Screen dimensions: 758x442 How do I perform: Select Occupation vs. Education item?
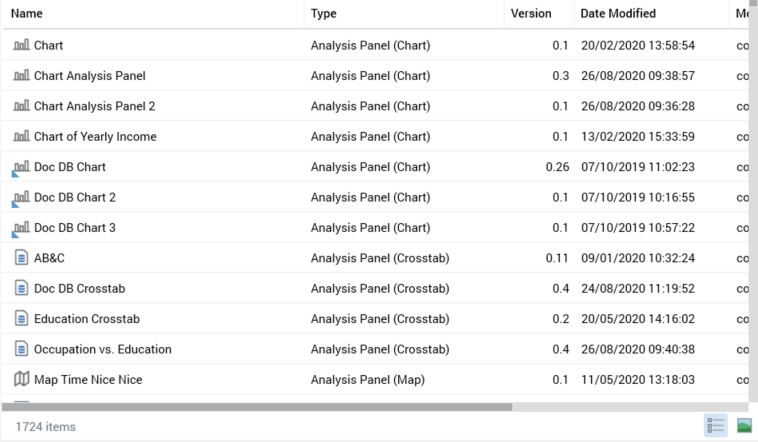(x=102, y=349)
